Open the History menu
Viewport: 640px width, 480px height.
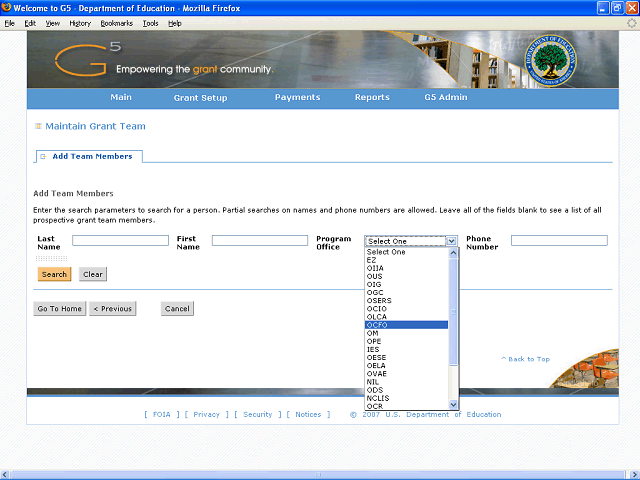click(80, 23)
